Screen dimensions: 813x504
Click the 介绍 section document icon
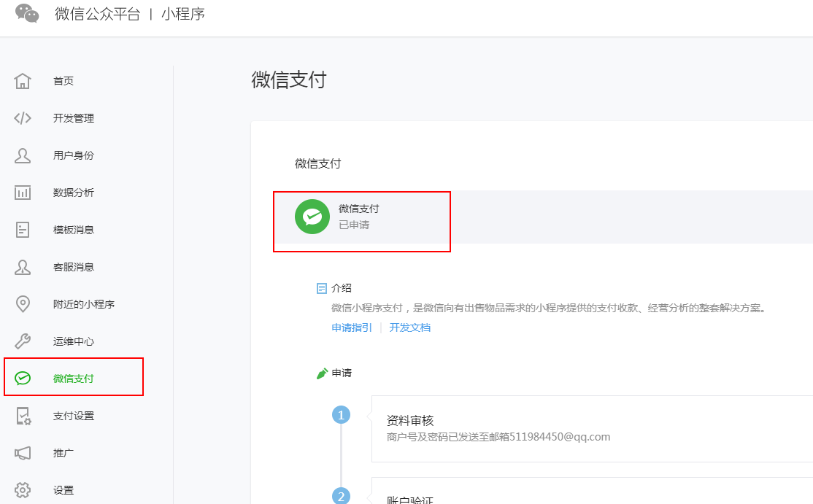point(321,288)
